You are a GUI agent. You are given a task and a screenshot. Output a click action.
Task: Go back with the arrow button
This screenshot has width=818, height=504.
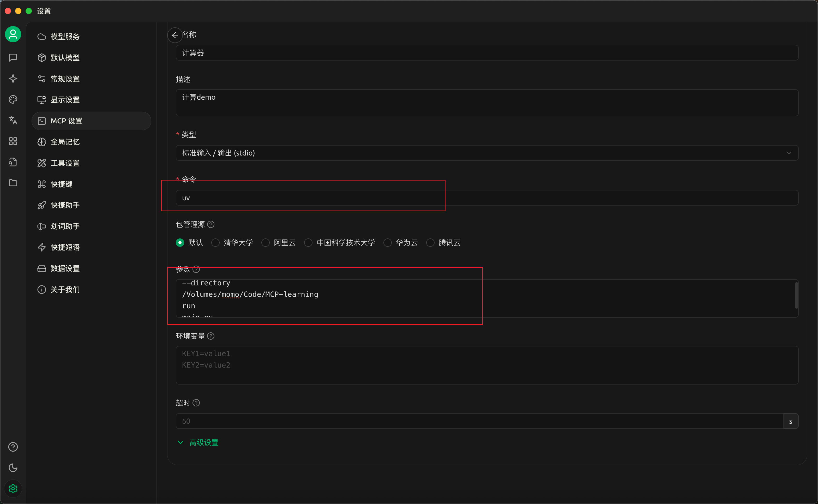coord(175,35)
